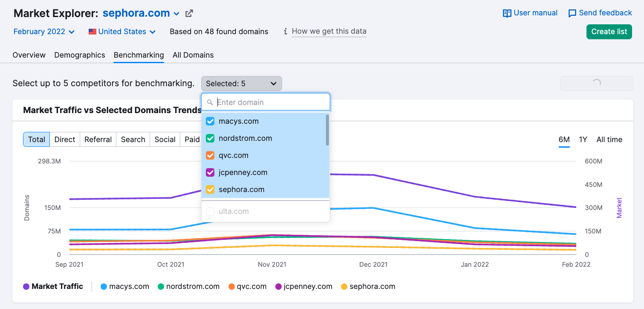Click the info icon beside How we get this data
The height and width of the screenshot is (309, 644).
click(x=286, y=32)
